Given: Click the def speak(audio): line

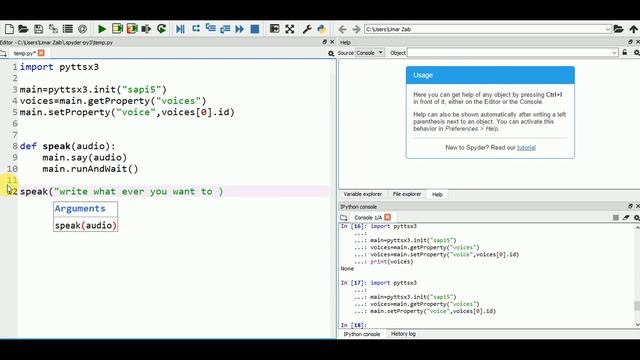Looking at the screenshot, I should tap(68, 146).
